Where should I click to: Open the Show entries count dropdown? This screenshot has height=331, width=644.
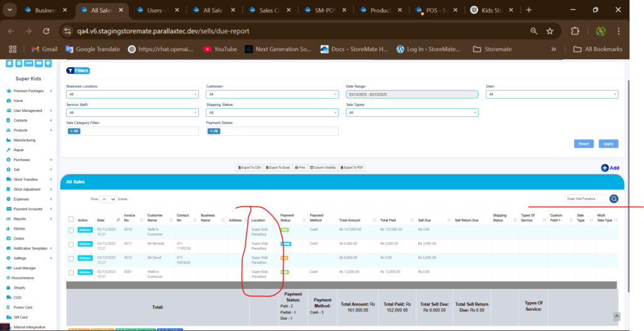(x=108, y=199)
